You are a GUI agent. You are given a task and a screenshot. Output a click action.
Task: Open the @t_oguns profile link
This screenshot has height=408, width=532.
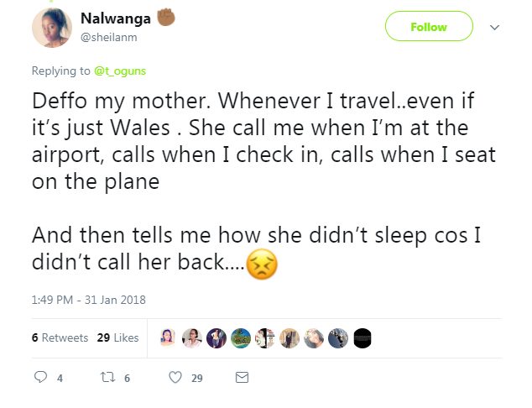[x=120, y=71]
